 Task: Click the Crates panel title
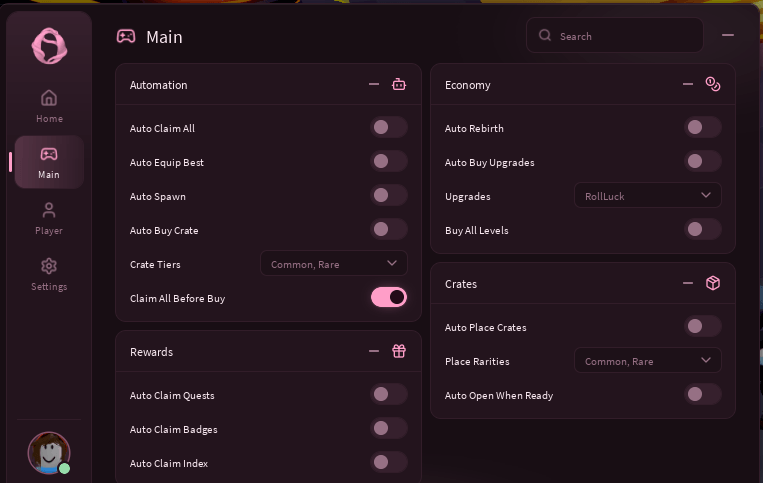(461, 284)
